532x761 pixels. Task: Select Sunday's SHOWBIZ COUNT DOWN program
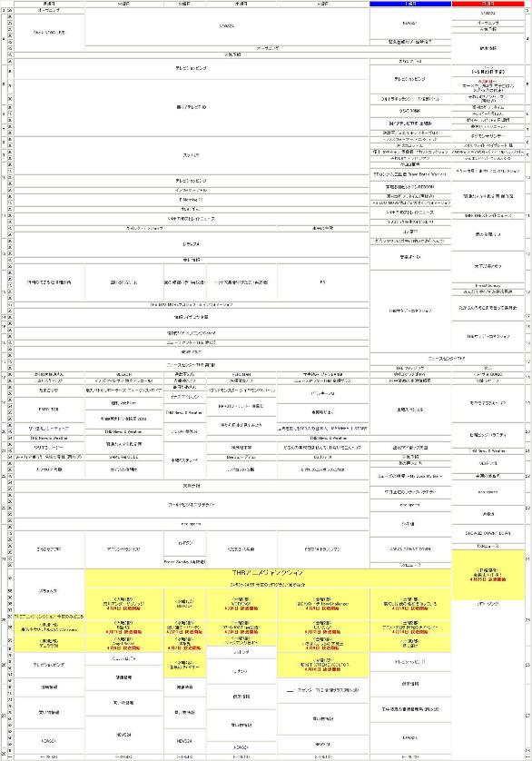point(488,533)
